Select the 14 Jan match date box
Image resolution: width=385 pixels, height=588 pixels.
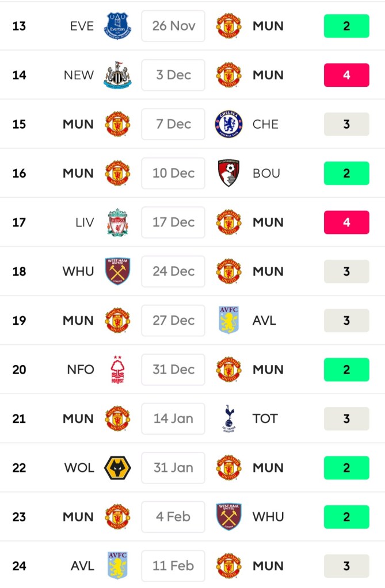[x=173, y=418]
